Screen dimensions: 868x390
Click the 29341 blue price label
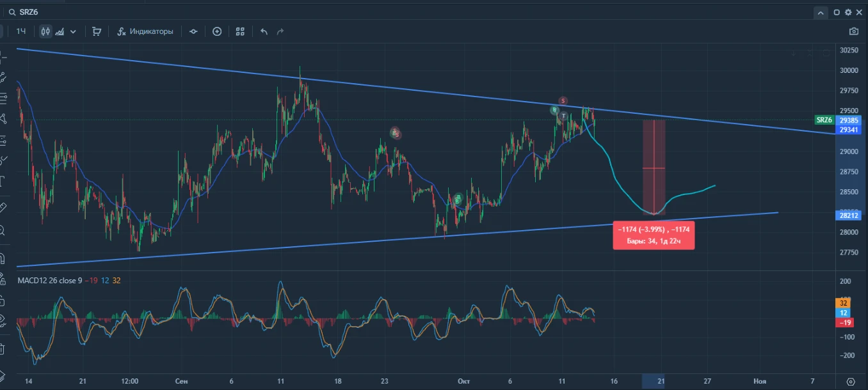tap(848, 130)
